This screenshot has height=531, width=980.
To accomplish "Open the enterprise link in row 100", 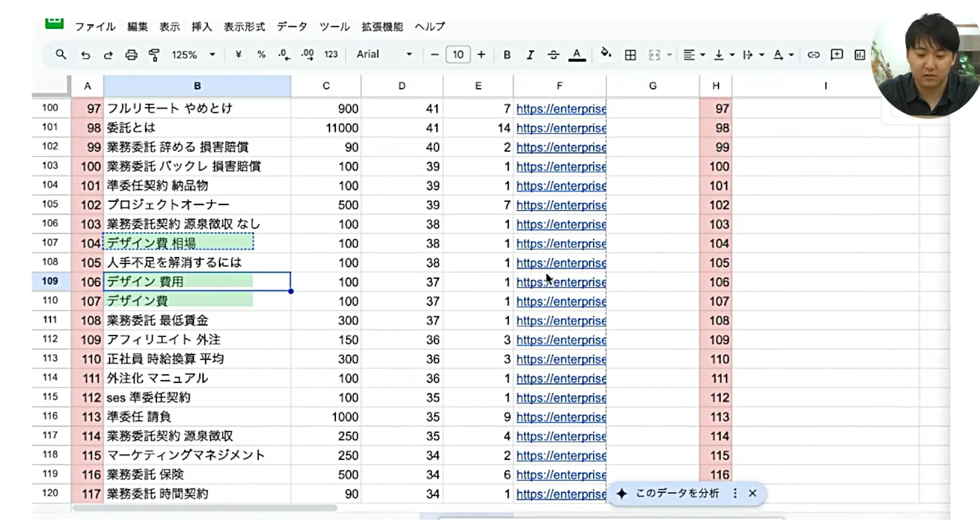I will 561,109.
